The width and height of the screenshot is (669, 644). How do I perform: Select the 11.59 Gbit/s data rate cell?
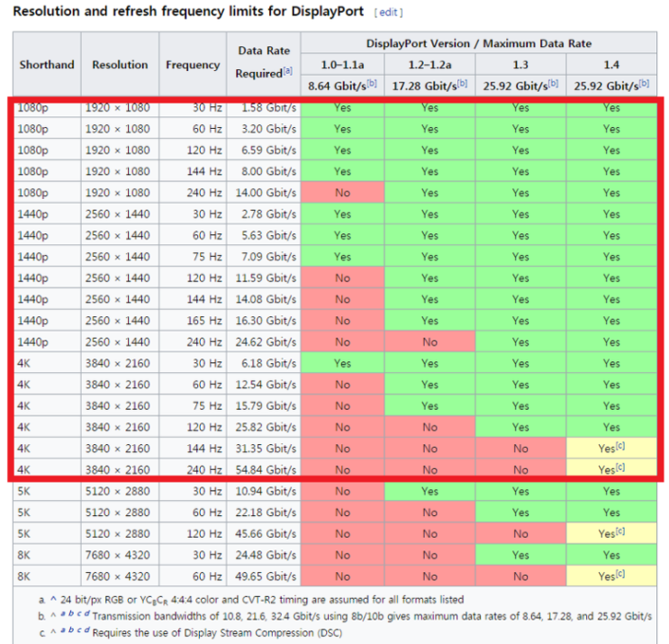tap(264, 277)
